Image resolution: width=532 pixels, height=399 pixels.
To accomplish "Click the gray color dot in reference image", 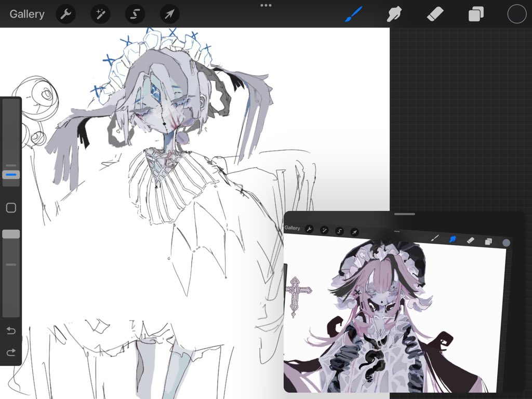I will [506, 243].
